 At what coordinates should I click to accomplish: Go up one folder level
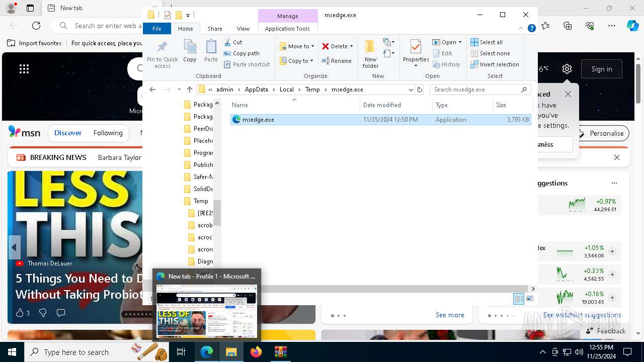click(x=190, y=89)
